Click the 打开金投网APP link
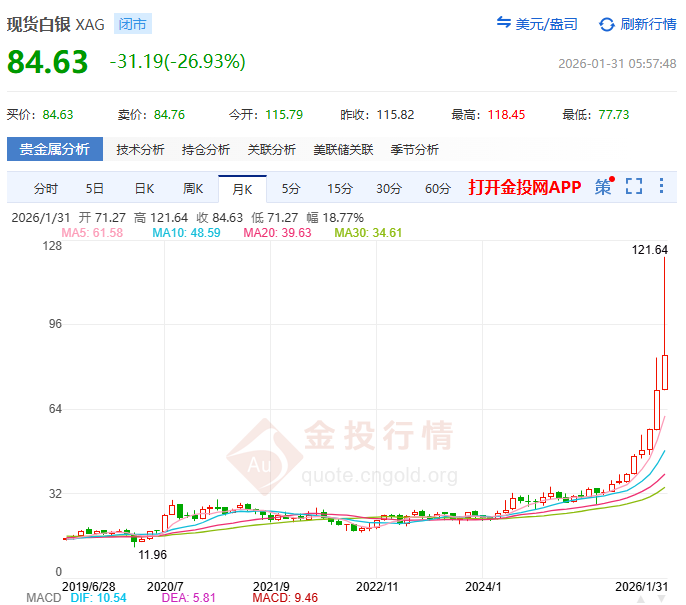The width and height of the screenshot is (686, 605). coord(524,188)
